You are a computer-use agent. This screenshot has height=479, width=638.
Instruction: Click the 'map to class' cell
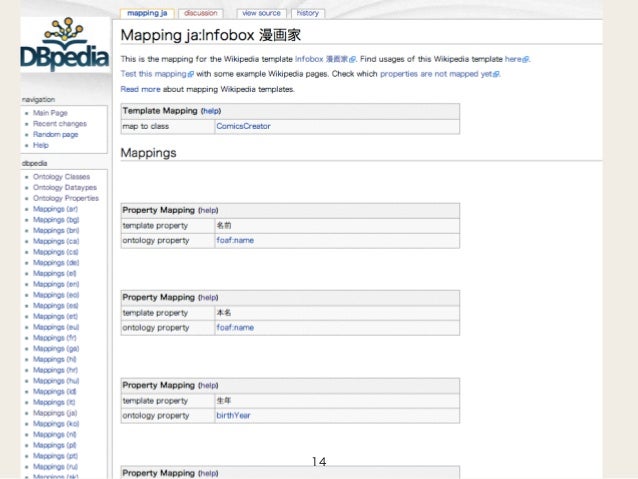[168, 127]
